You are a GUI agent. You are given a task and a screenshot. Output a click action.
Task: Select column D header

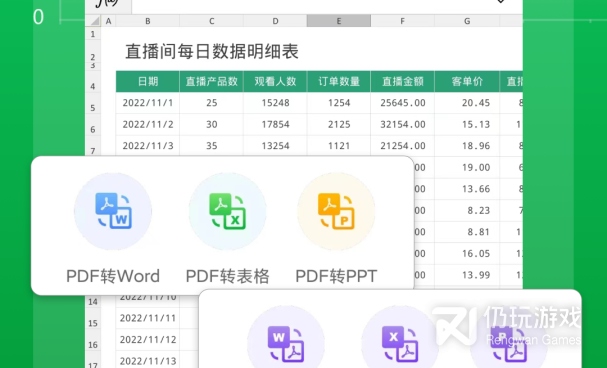click(275, 21)
